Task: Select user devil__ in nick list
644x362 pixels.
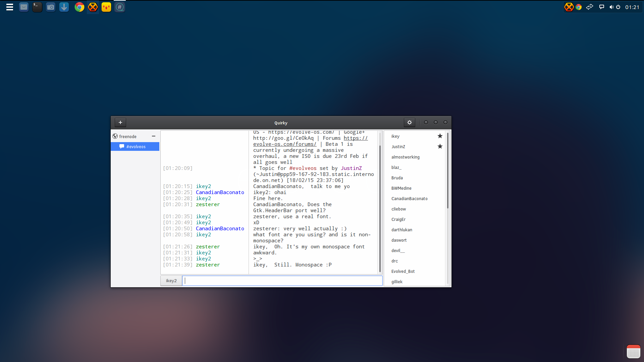Action: click(x=414, y=250)
